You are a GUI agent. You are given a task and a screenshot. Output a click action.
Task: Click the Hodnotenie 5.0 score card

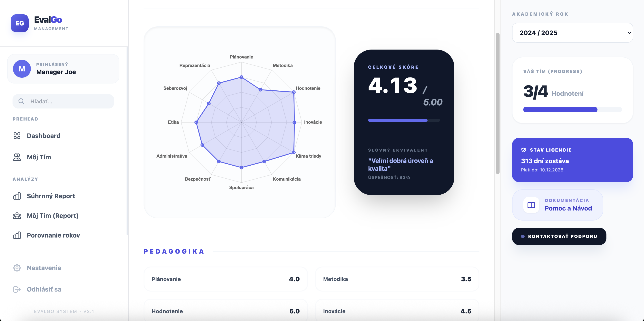(x=225, y=311)
